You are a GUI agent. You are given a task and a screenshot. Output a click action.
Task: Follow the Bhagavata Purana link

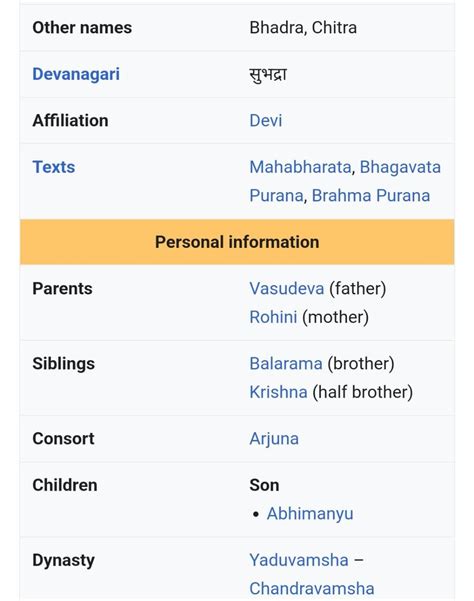click(x=400, y=167)
